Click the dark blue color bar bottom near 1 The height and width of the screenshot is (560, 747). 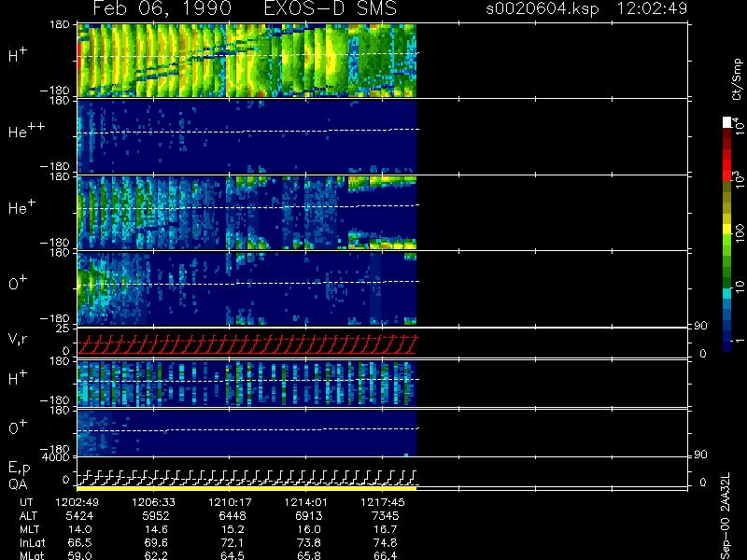pyautogui.click(x=727, y=343)
